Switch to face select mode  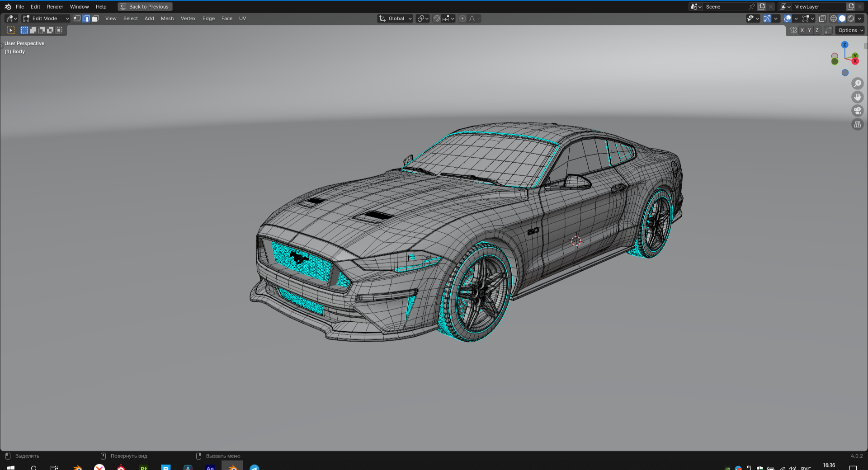[x=95, y=19]
